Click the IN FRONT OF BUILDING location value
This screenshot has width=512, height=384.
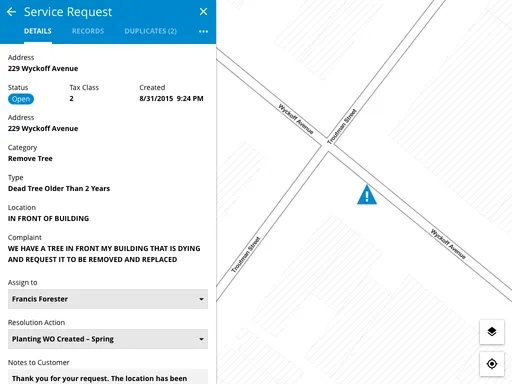(x=49, y=219)
